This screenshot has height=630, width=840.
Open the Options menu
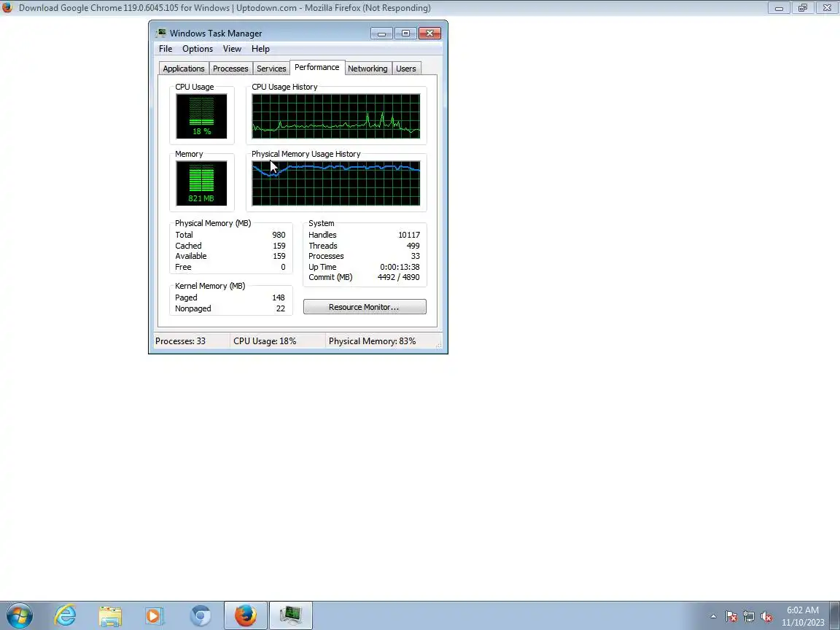tap(197, 49)
